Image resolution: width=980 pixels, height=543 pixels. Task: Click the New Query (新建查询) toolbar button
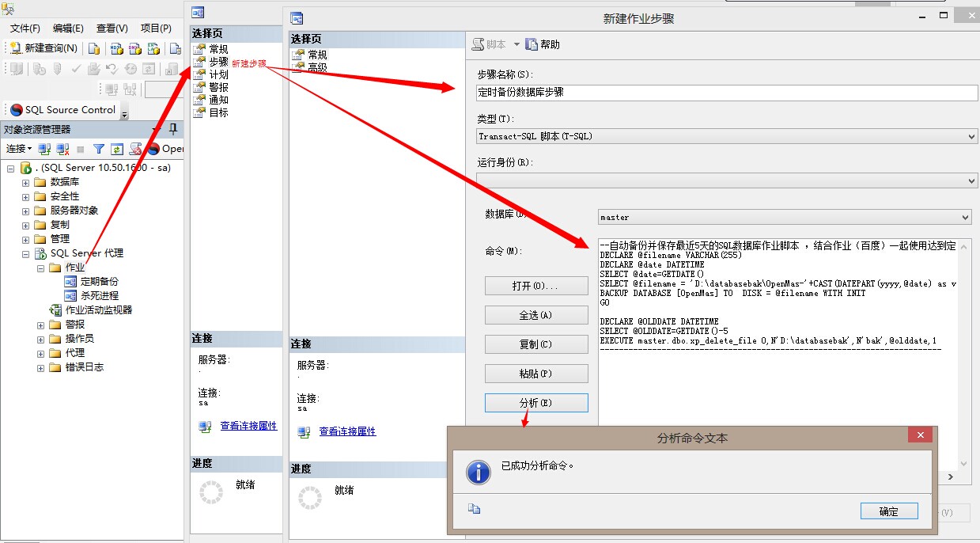pyautogui.click(x=44, y=48)
